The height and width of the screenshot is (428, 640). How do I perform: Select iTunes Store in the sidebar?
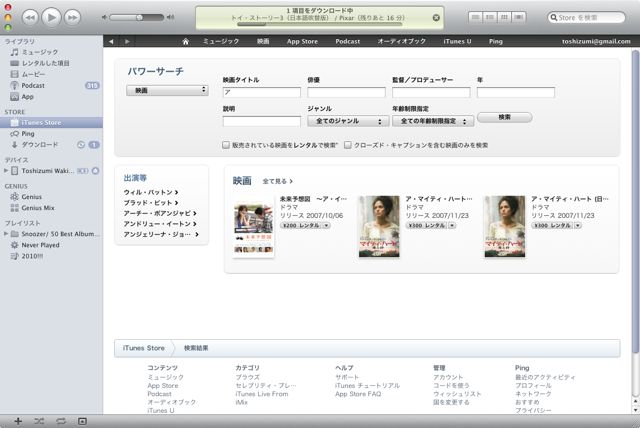(51, 122)
